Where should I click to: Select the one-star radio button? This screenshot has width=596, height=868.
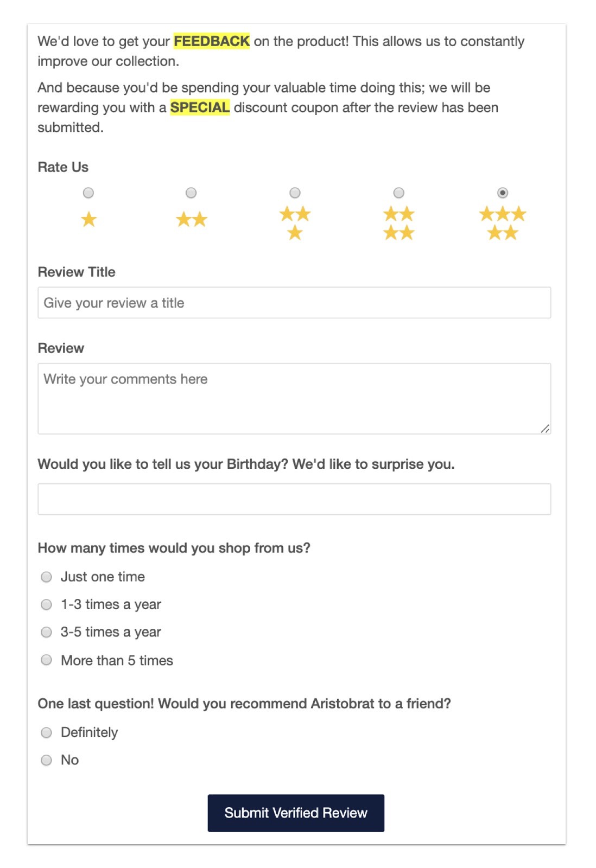tap(88, 193)
